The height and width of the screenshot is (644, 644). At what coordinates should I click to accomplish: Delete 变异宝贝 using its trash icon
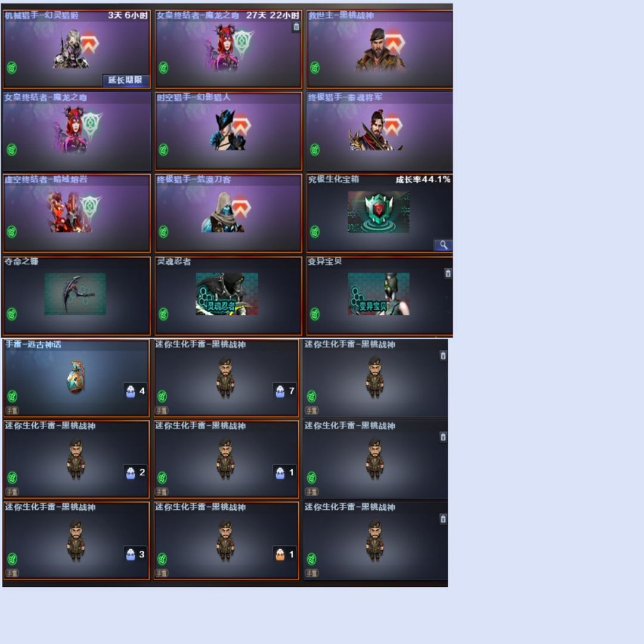point(448,274)
